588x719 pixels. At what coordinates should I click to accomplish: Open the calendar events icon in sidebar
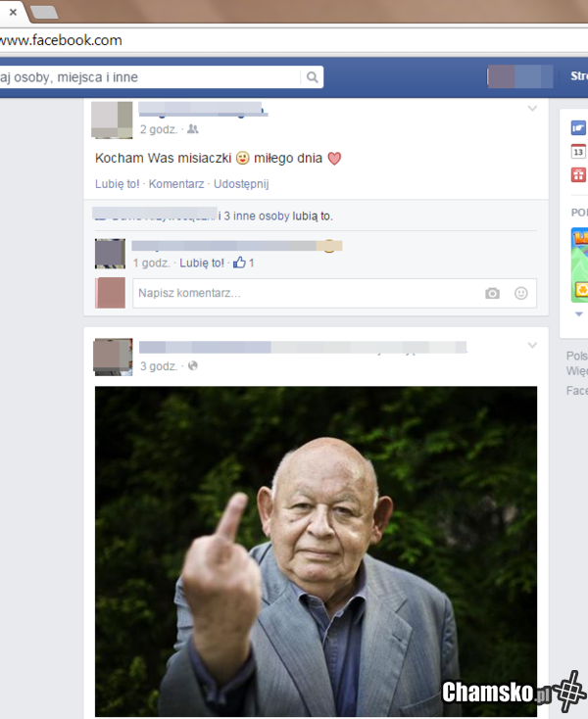[578, 151]
